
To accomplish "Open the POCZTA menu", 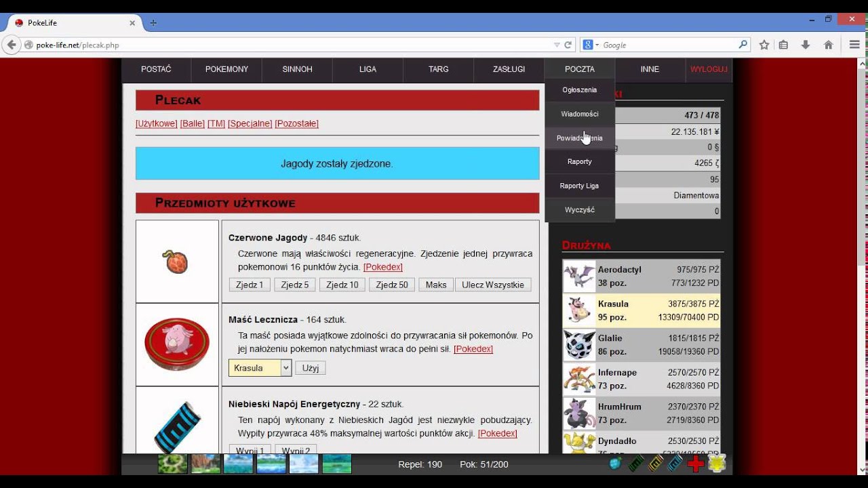I will click(x=579, y=69).
